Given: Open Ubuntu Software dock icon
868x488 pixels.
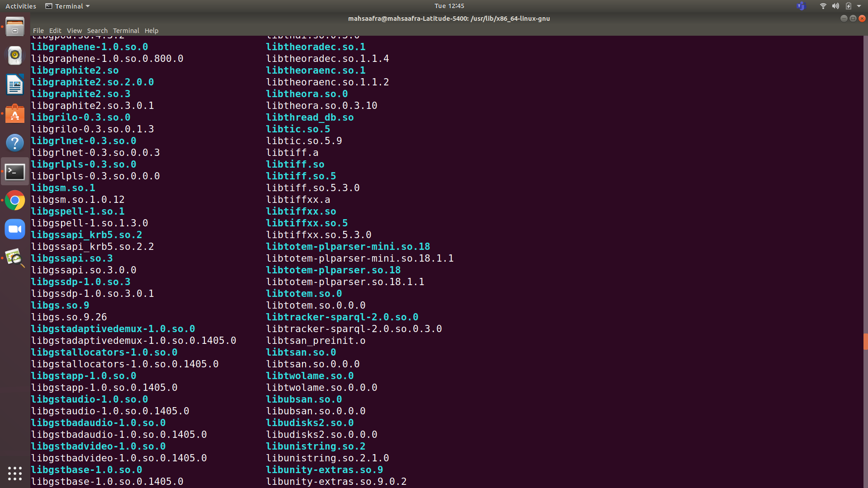Looking at the screenshot, I should click(x=15, y=114).
